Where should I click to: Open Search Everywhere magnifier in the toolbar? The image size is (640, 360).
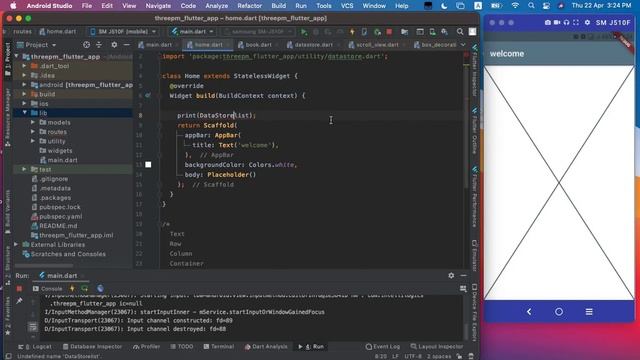pos(460,32)
